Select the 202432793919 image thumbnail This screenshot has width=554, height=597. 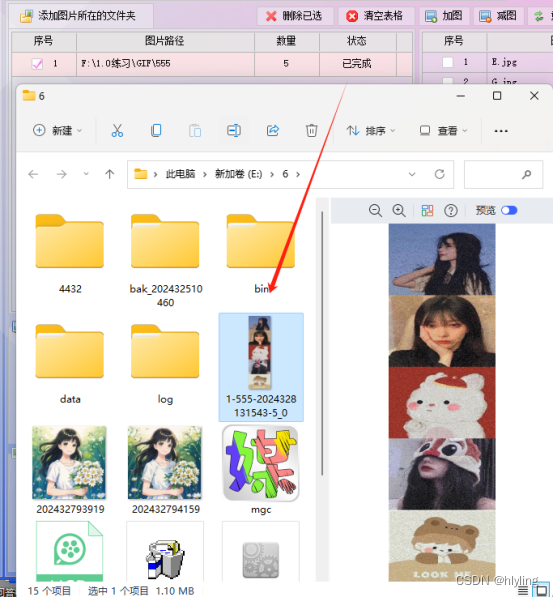tap(70, 470)
